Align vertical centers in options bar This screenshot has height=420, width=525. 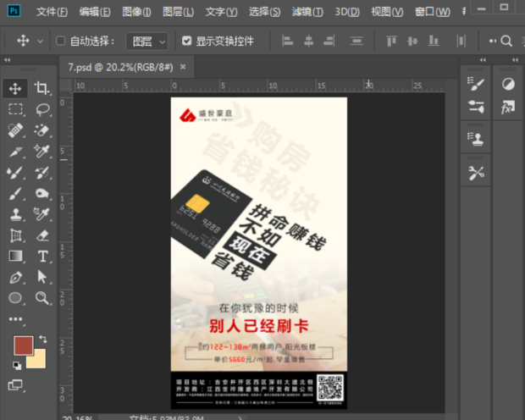(x=412, y=41)
